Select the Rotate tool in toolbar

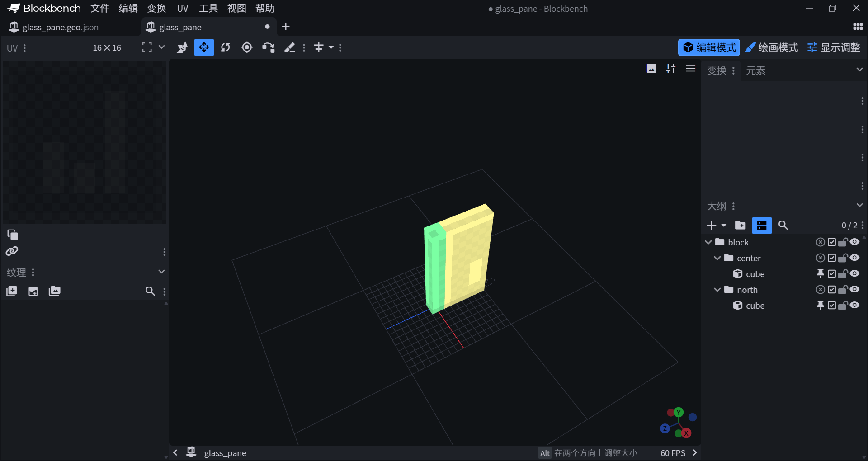pyautogui.click(x=226, y=47)
